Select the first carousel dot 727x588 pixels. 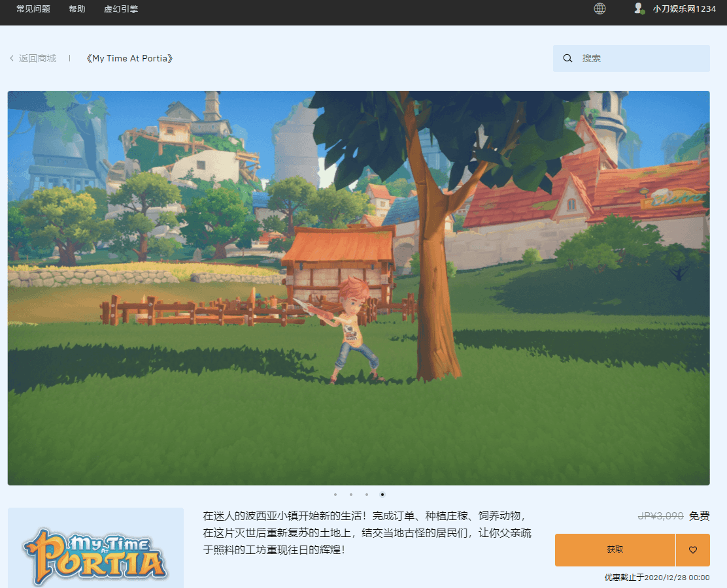click(335, 495)
